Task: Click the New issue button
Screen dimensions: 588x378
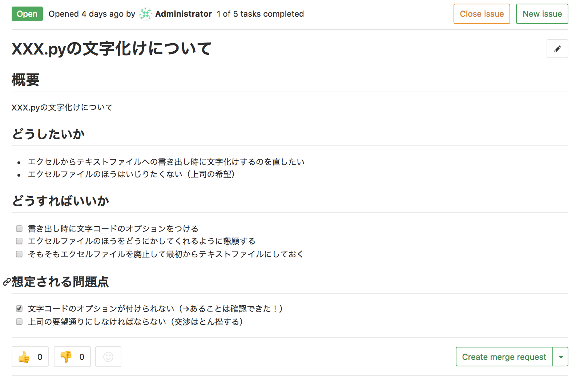Action: (542, 14)
